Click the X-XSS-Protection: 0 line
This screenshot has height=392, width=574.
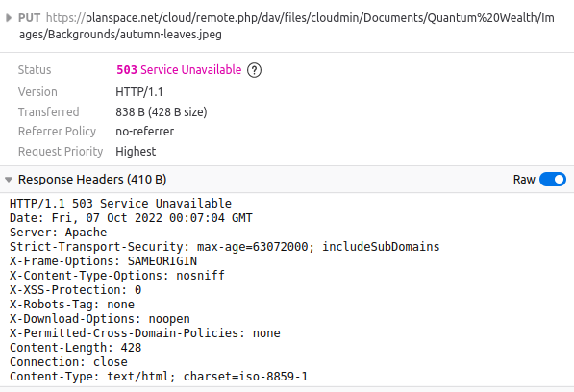pyautogui.click(x=75, y=290)
